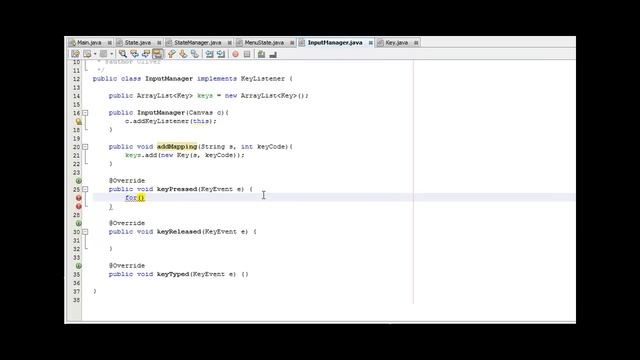Open the MenuState.java tab
Viewport: 640px width, 360px height.
point(264,42)
